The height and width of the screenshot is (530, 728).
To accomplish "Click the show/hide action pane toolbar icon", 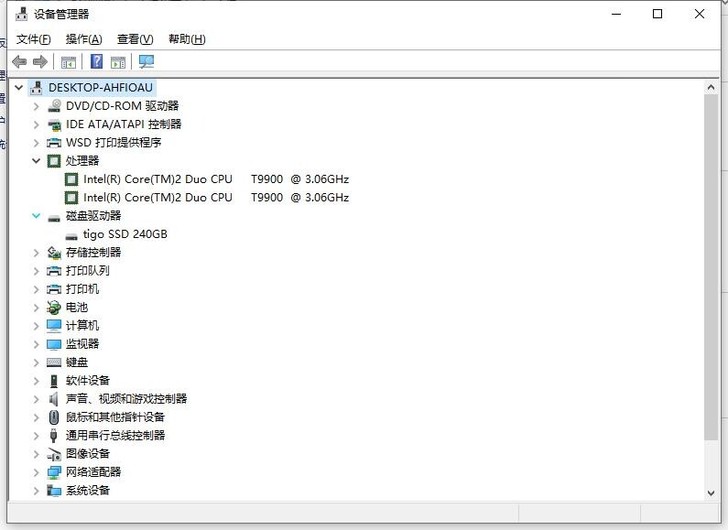I will (x=118, y=62).
